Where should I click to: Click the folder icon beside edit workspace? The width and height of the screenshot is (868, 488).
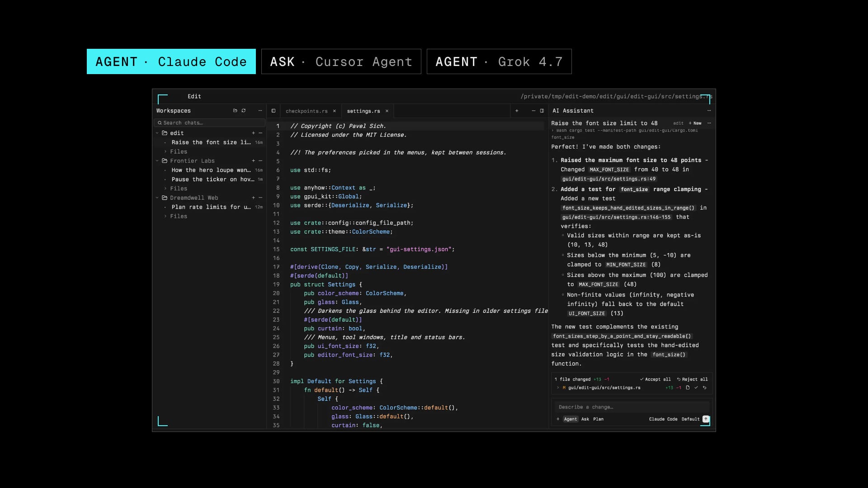(165, 133)
